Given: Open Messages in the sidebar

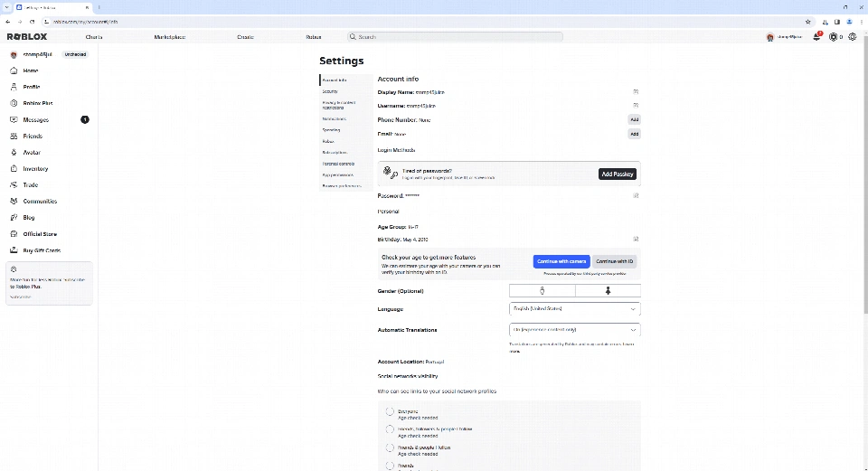Looking at the screenshot, I should 36,119.
